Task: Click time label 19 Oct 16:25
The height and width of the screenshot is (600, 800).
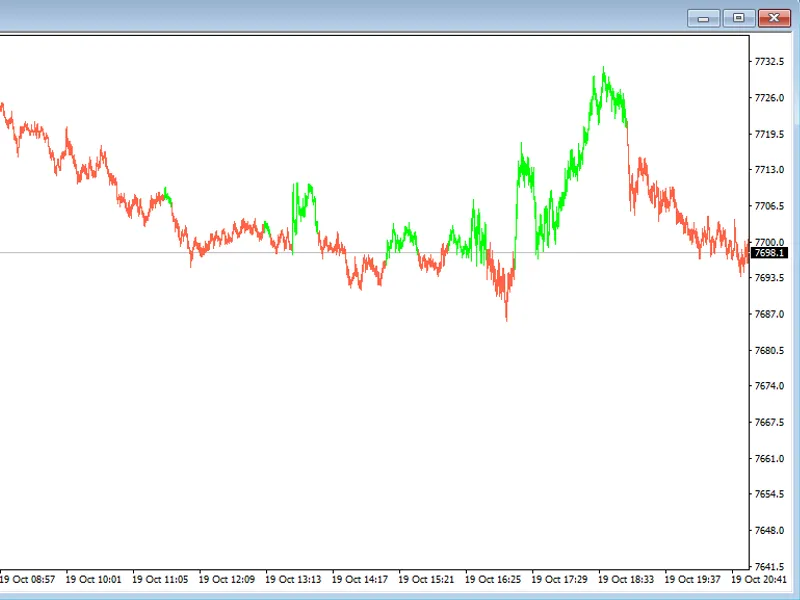Action: tap(493, 580)
